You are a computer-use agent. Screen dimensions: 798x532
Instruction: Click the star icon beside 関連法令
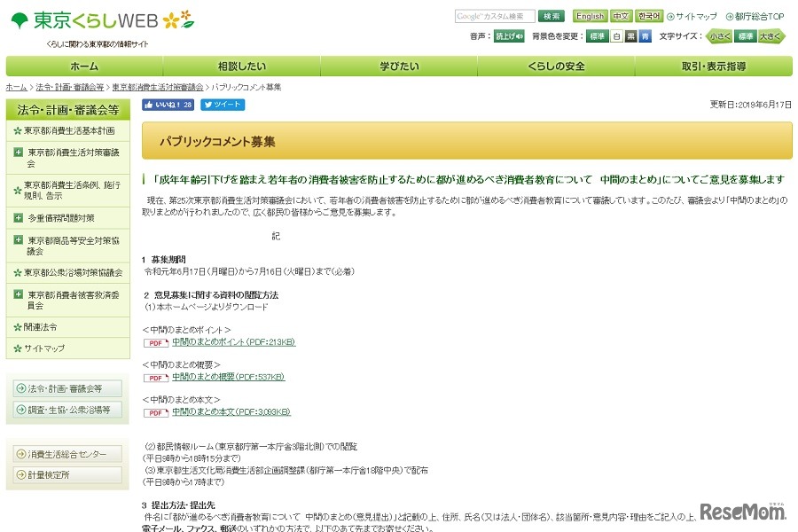18,327
